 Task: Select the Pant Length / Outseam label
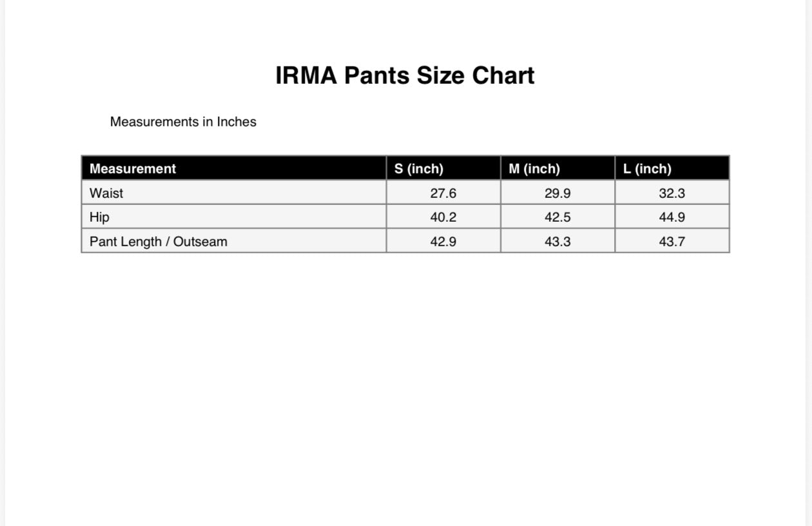point(159,242)
